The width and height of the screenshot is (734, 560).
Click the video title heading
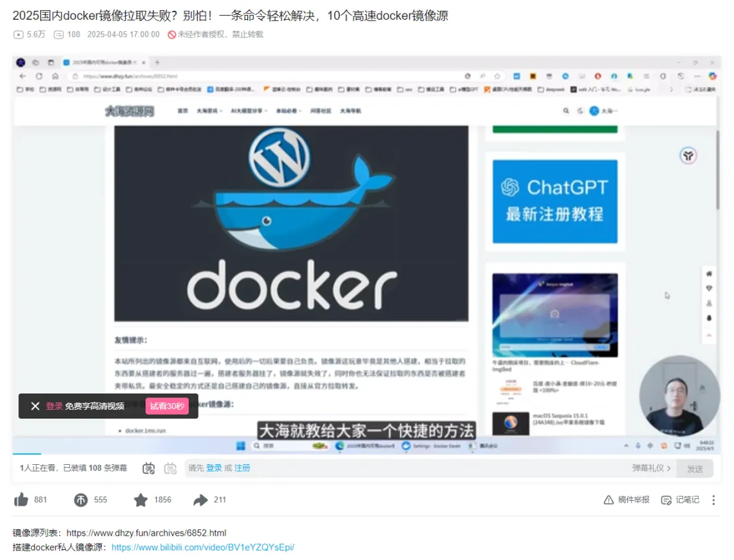[x=230, y=16]
